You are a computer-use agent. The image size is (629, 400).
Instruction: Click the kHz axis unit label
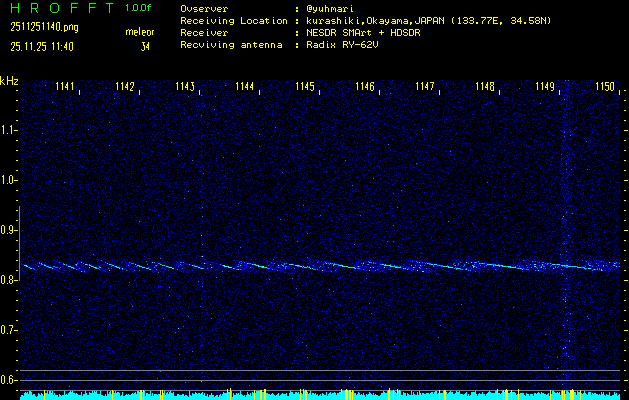click(x=9, y=81)
